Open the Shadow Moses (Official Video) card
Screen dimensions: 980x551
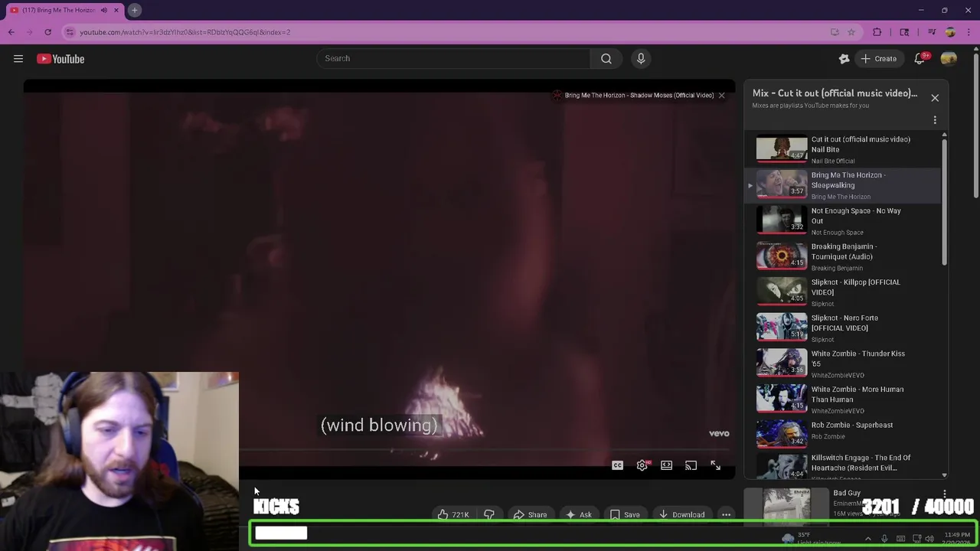tap(632, 95)
